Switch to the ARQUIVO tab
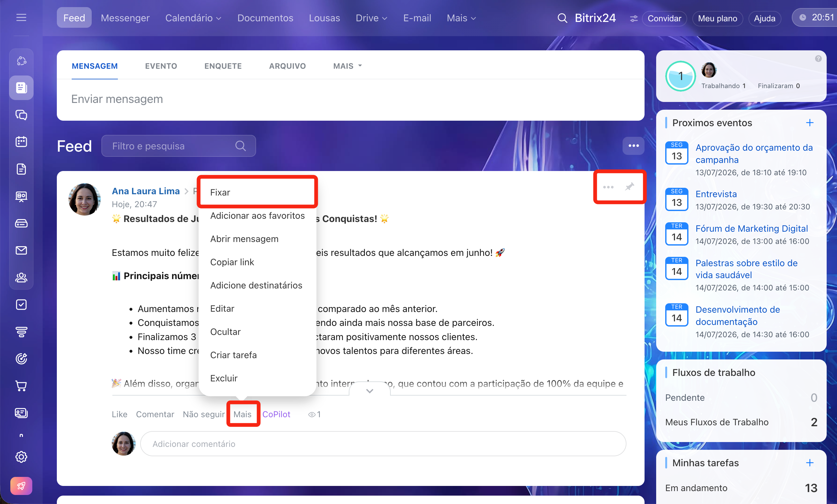This screenshot has height=504, width=837. (x=287, y=66)
